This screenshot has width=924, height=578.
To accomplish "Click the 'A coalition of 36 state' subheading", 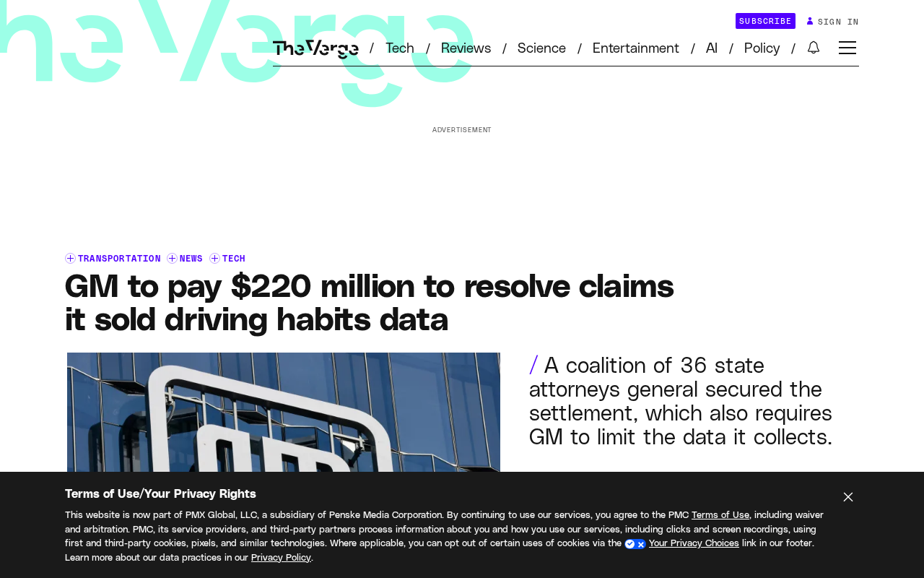I will coord(681,401).
